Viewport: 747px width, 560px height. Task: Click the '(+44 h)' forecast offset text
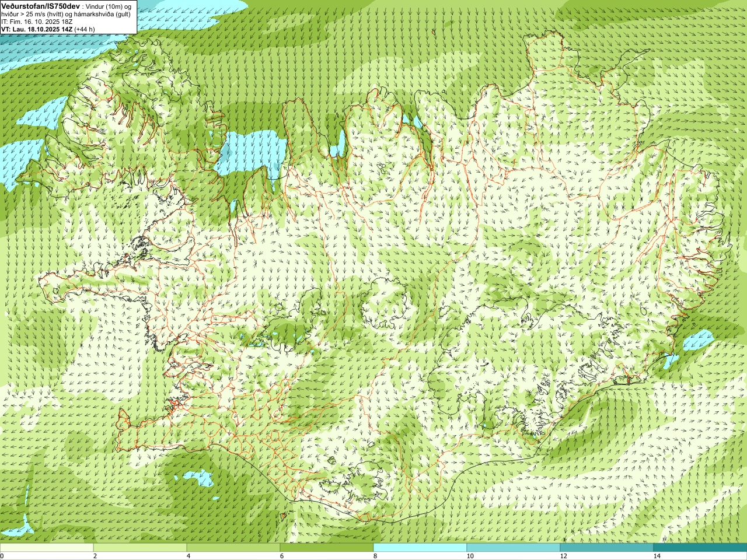(x=85, y=29)
